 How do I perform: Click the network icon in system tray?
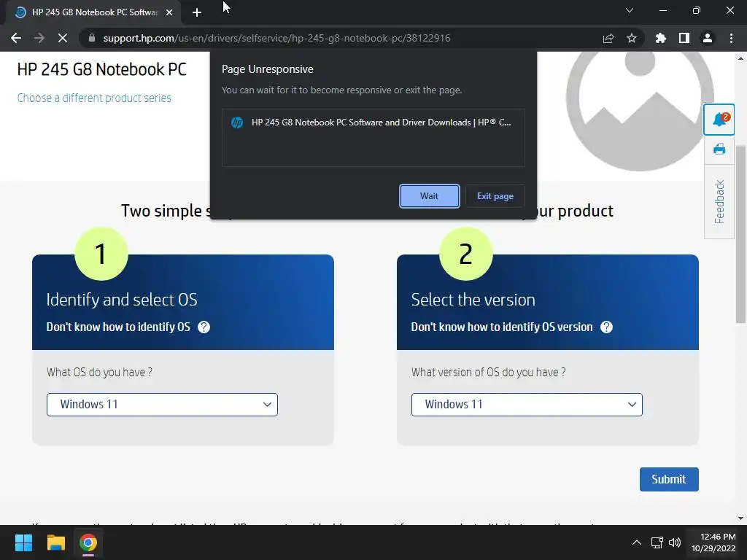click(657, 542)
